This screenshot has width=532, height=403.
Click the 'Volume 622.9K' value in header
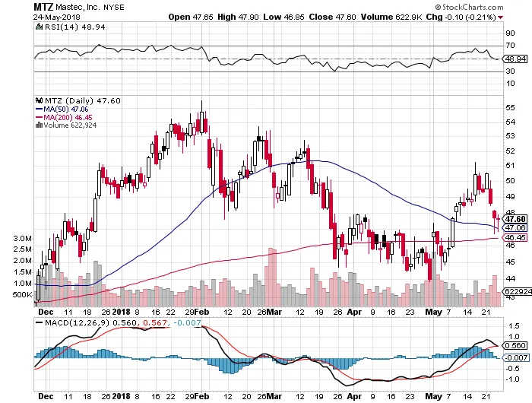[391, 17]
